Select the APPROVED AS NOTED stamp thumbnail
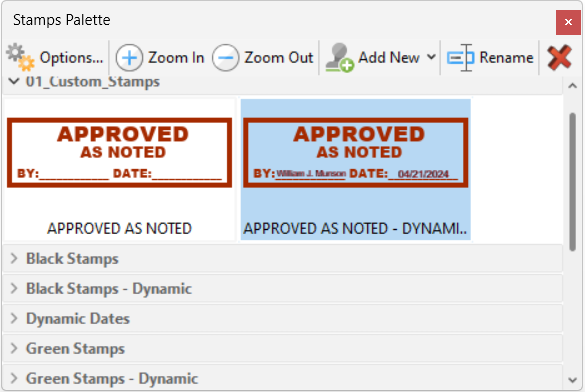585x392 pixels. tap(119, 153)
